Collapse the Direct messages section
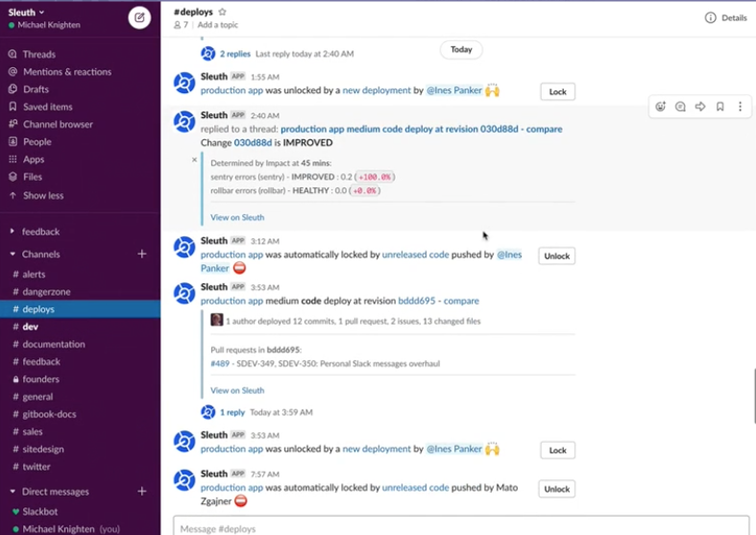 [12, 492]
